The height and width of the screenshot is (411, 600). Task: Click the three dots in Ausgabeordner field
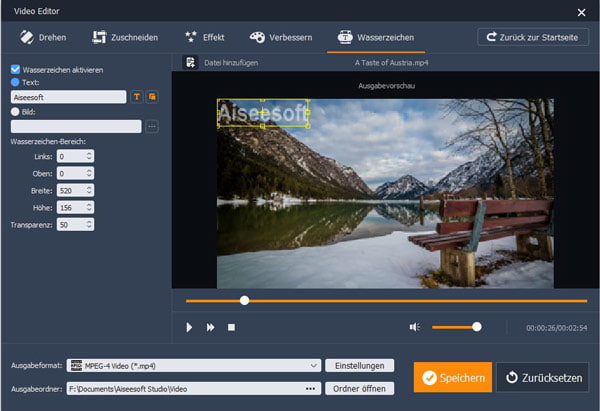(x=310, y=388)
